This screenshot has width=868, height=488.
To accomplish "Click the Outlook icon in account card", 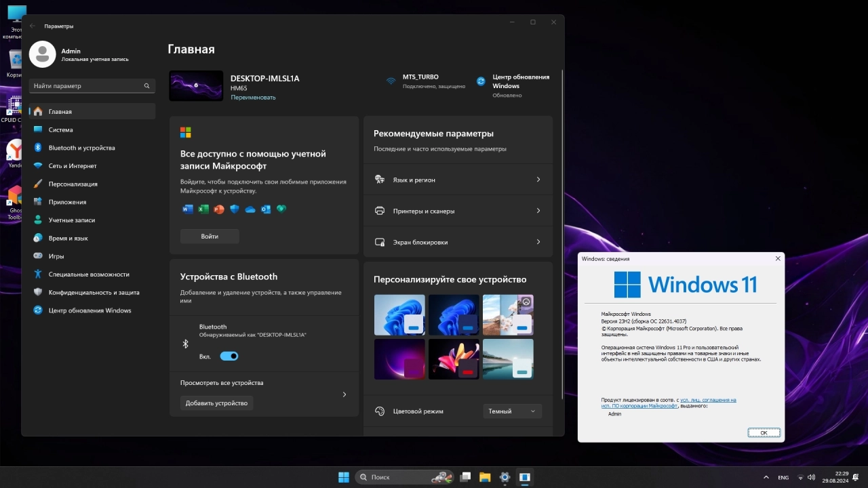I will 266,209.
